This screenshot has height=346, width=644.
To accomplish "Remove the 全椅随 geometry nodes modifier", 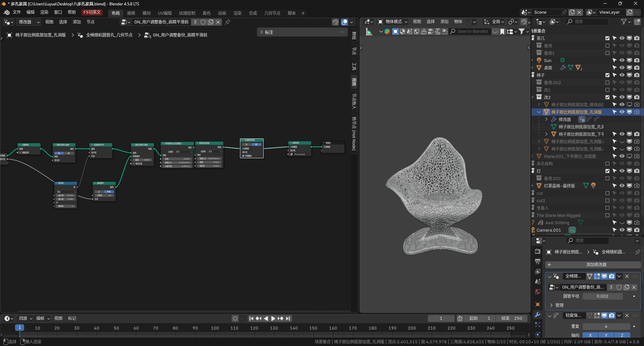I will click(x=627, y=276).
